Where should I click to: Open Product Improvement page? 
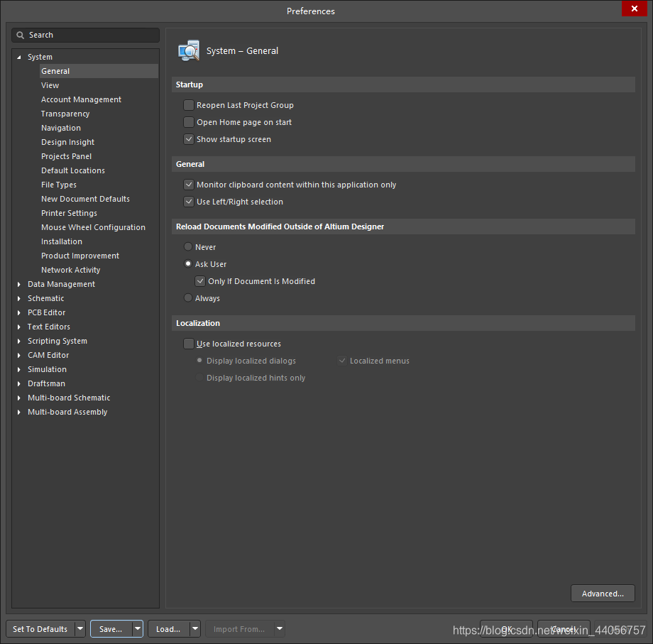pos(80,256)
